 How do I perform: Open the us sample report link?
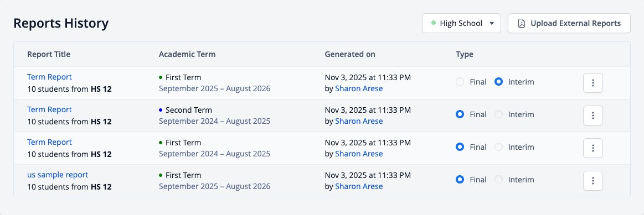(x=58, y=175)
